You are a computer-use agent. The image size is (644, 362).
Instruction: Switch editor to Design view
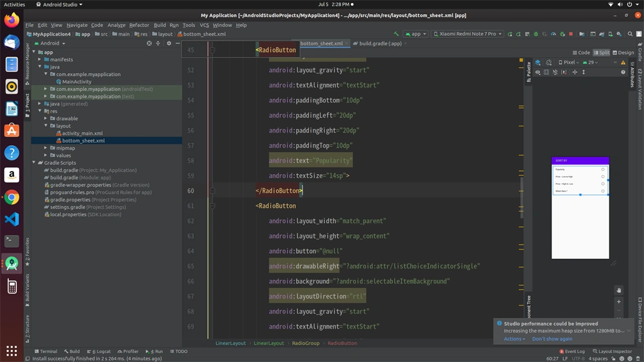coord(623,53)
